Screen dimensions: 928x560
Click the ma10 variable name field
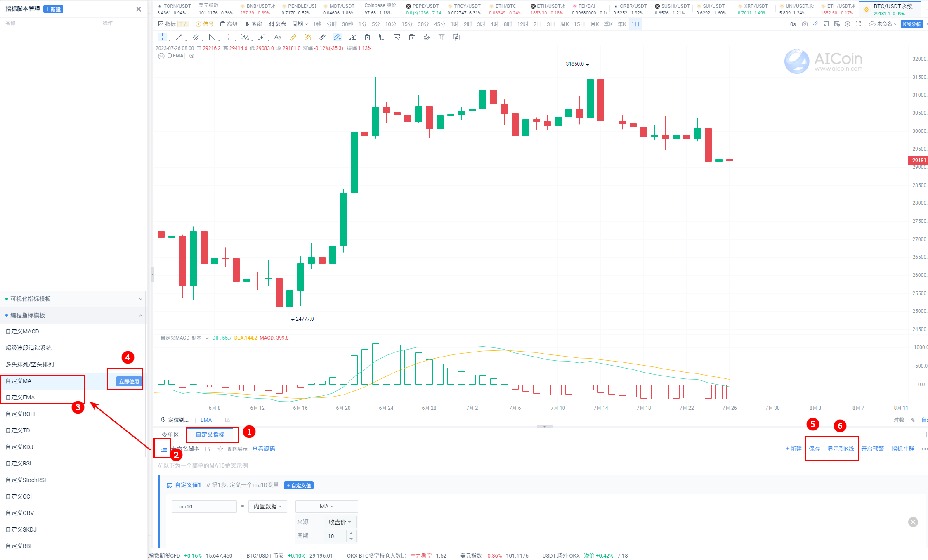pos(204,506)
